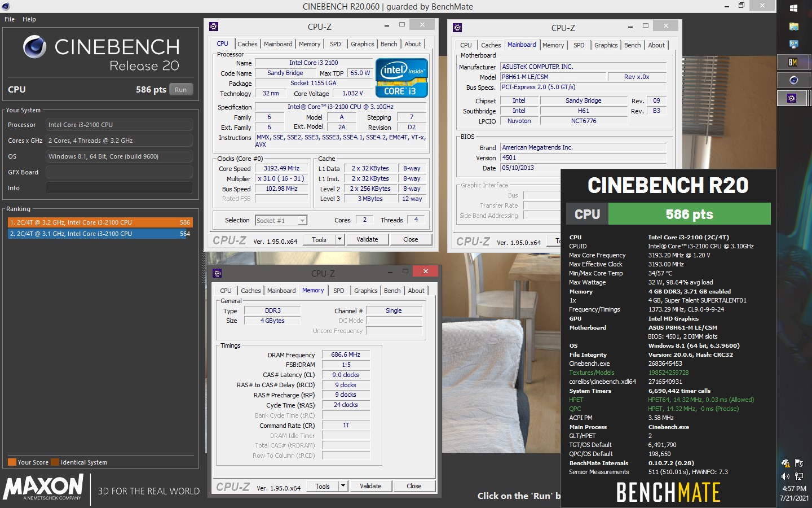This screenshot has height=508, width=812.
Task: Click the orange Your Score legend square
Action: [x=12, y=462]
